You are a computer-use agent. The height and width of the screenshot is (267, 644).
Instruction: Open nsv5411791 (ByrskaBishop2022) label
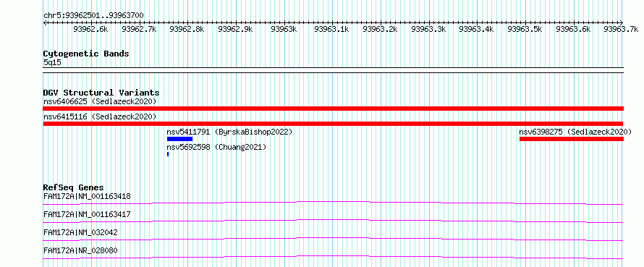point(229,132)
